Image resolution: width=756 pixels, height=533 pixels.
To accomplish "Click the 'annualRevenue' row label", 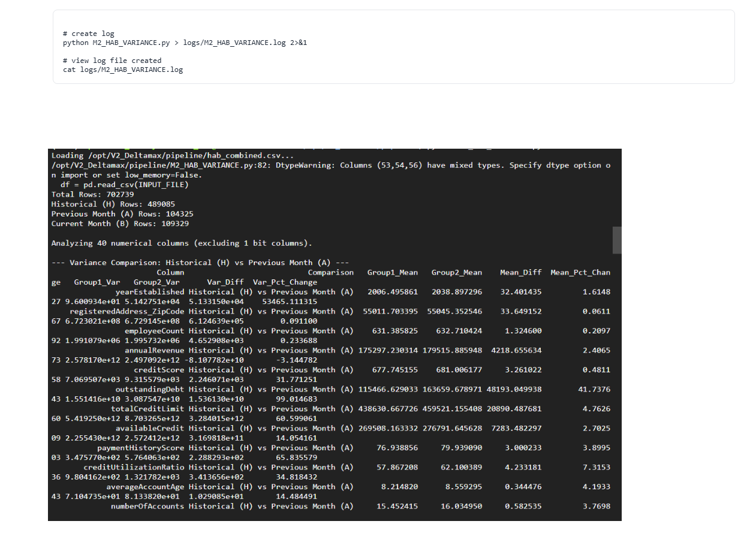I will coord(154,350).
